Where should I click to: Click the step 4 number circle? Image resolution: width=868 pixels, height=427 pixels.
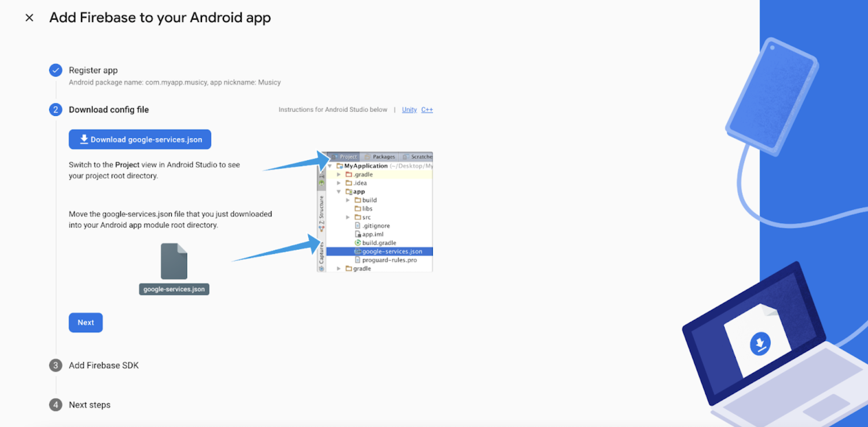[x=56, y=405]
